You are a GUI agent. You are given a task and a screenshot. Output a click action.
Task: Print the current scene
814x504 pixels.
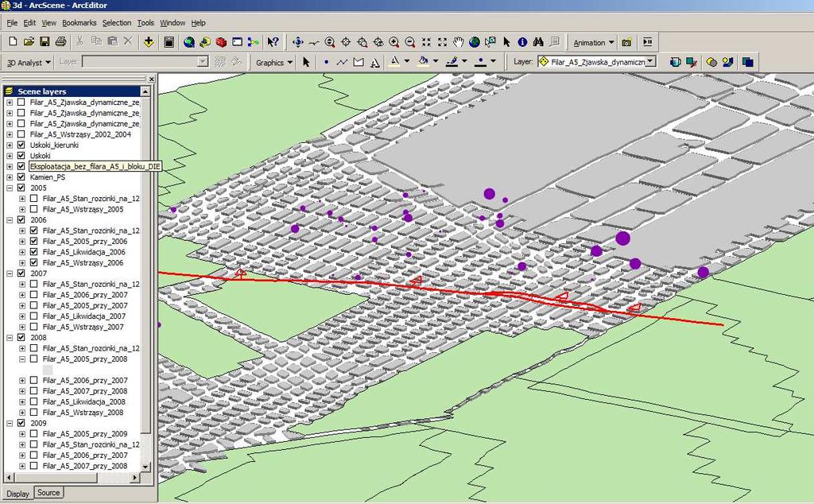click(60, 42)
